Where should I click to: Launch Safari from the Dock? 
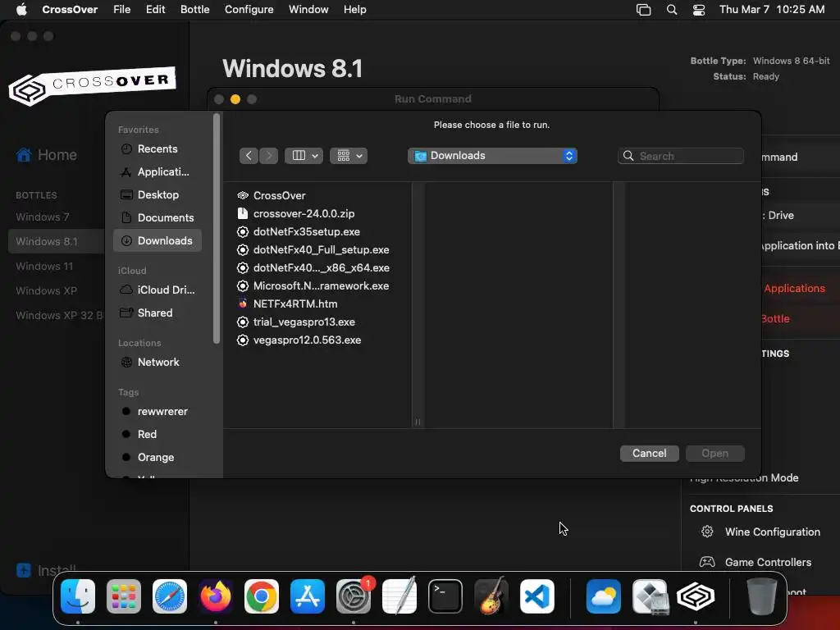pyautogui.click(x=170, y=596)
